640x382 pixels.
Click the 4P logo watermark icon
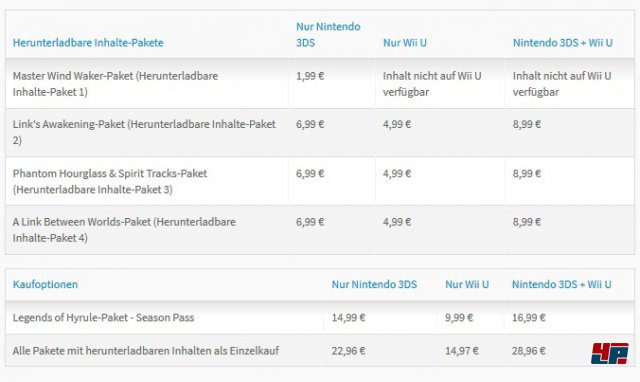pos(609,353)
